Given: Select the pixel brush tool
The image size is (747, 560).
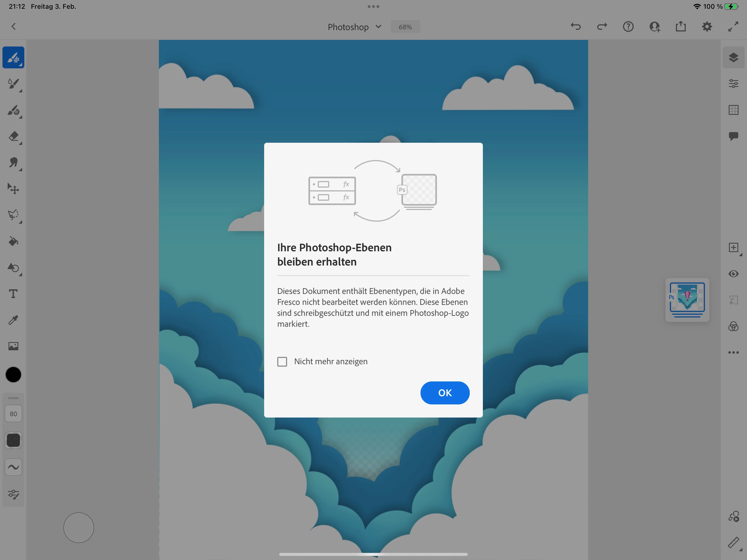Looking at the screenshot, I should tap(13, 57).
